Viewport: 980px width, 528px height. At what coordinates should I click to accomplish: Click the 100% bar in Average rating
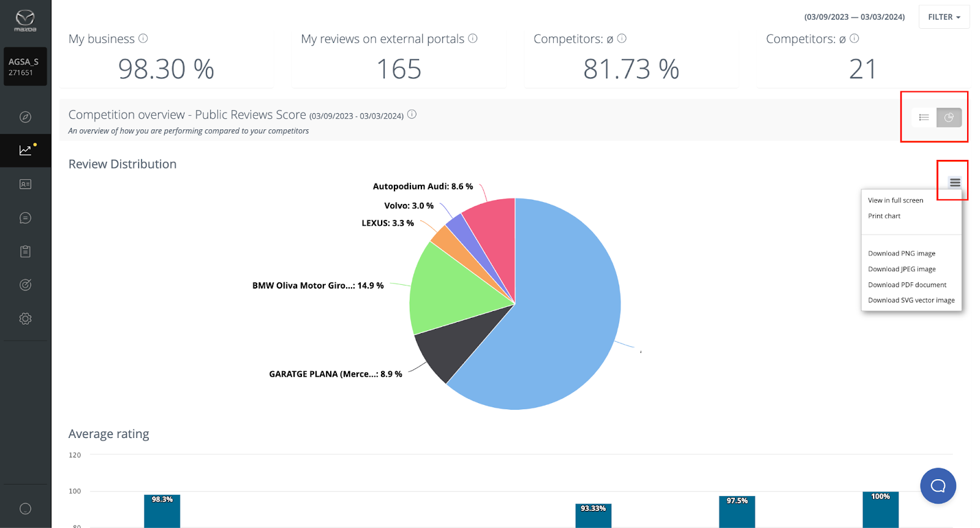click(x=881, y=510)
